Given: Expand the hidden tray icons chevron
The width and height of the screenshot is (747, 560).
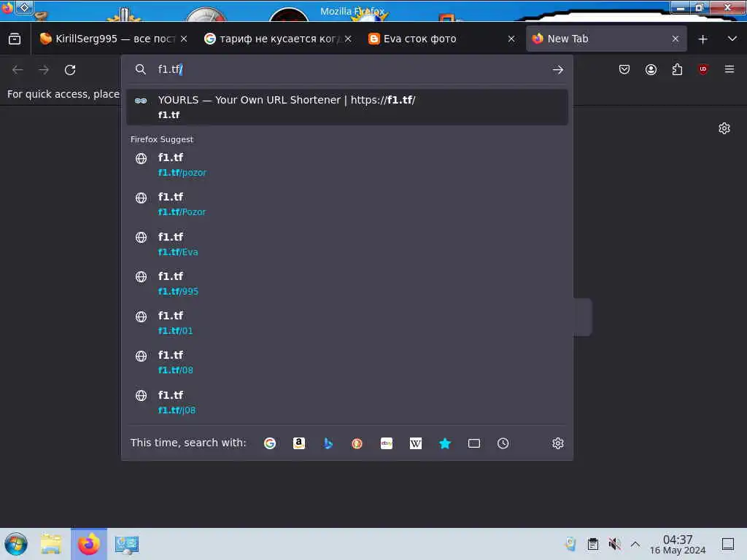Looking at the screenshot, I should point(635,544).
